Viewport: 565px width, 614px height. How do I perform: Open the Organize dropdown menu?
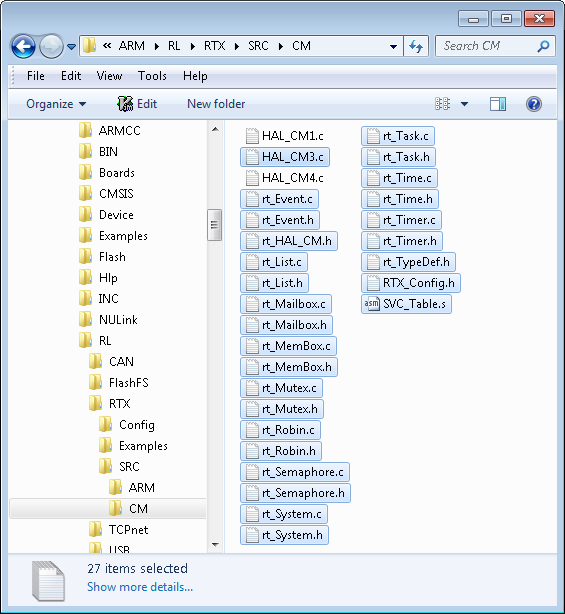pos(56,104)
